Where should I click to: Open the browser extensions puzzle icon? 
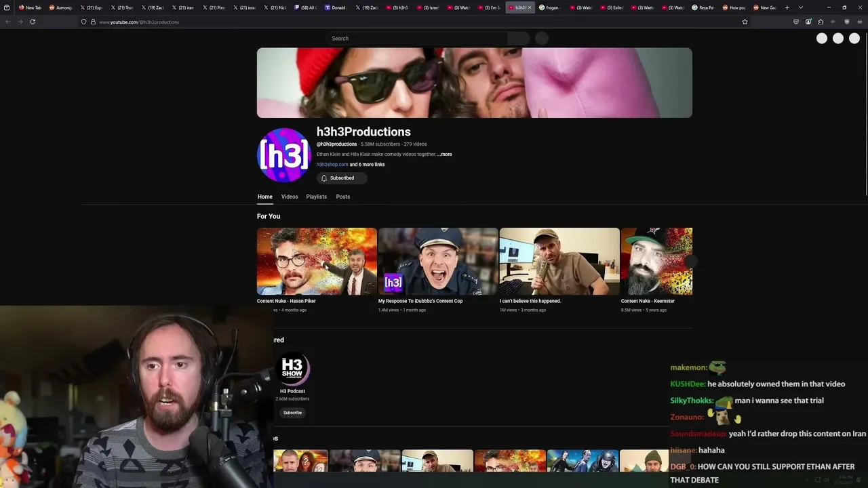coord(821,22)
